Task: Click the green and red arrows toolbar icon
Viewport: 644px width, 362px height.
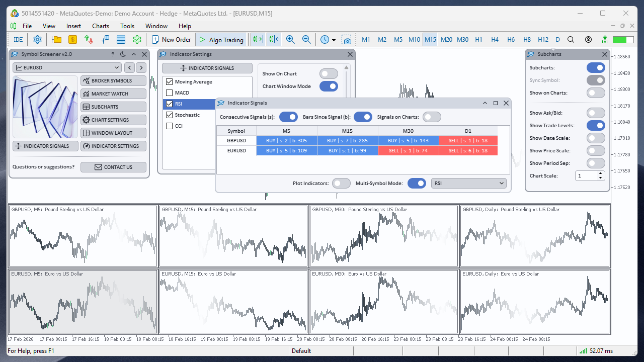Action: pos(89,39)
